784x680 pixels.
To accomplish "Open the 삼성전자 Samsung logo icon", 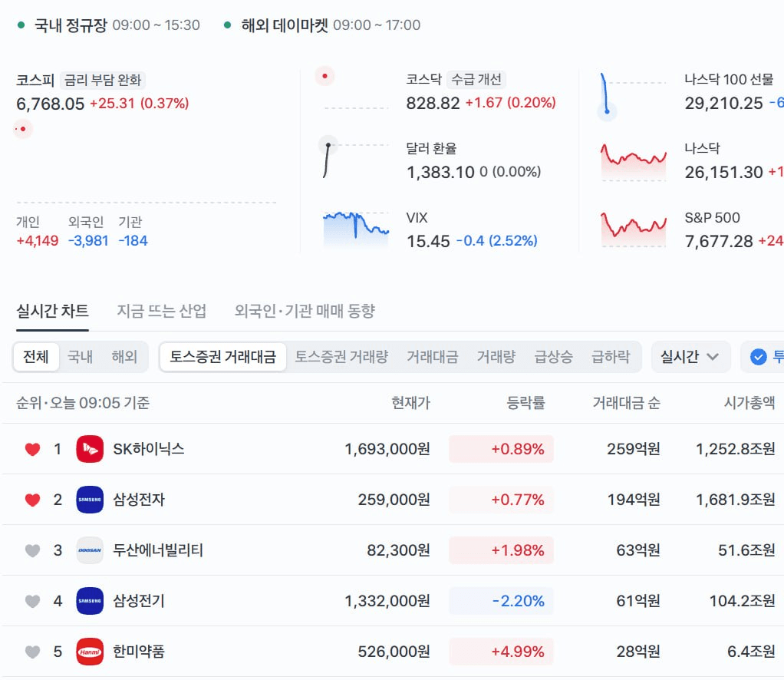I will 90,500.
